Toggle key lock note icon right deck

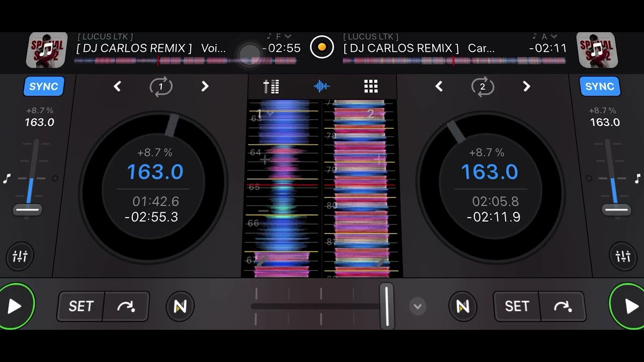pos(637,178)
